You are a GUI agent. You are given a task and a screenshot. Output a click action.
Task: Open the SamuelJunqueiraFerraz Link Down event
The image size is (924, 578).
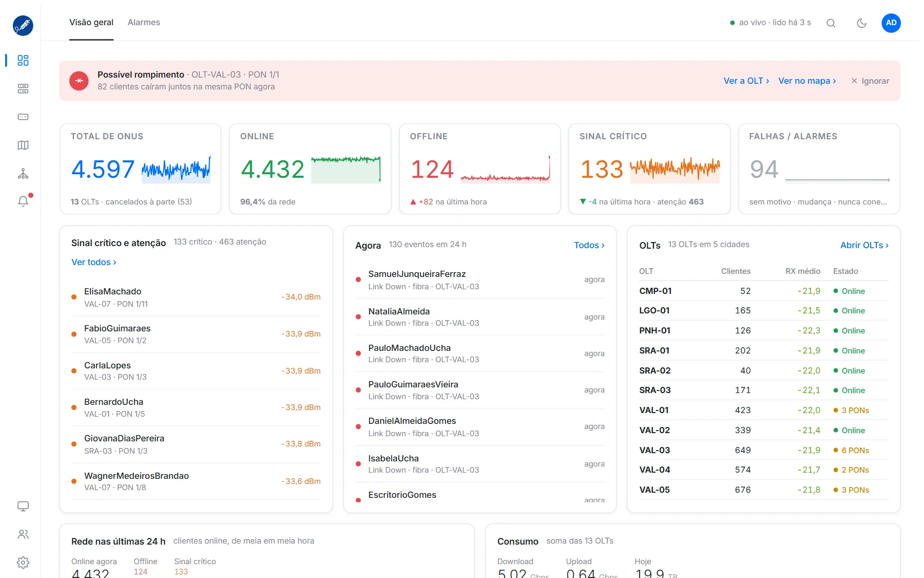480,280
